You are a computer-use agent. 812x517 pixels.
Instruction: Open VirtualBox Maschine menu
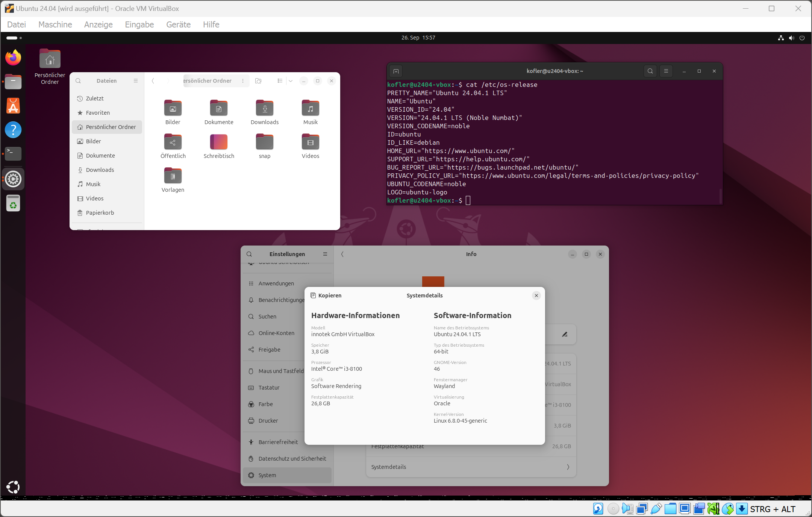[55, 24]
